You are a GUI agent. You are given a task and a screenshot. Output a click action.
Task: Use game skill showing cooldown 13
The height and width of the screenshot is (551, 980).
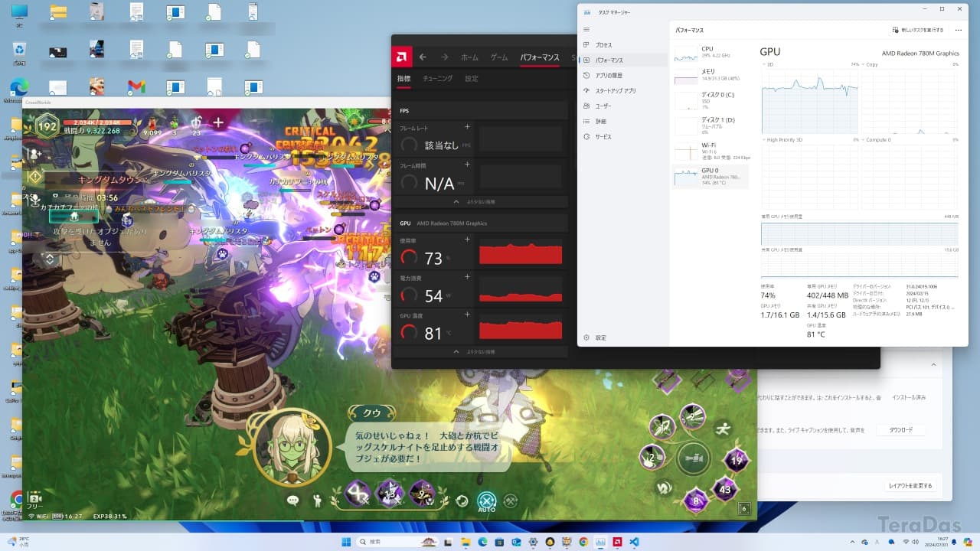tap(390, 494)
